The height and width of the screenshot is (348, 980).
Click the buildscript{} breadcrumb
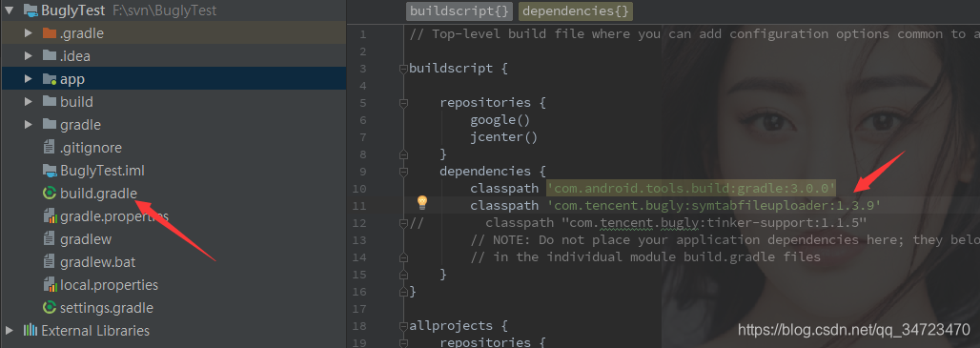point(460,11)
